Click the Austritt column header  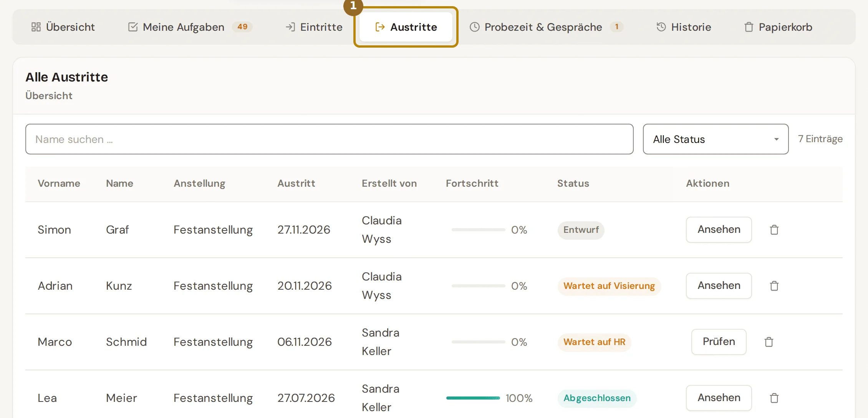(x=296, y=183)
